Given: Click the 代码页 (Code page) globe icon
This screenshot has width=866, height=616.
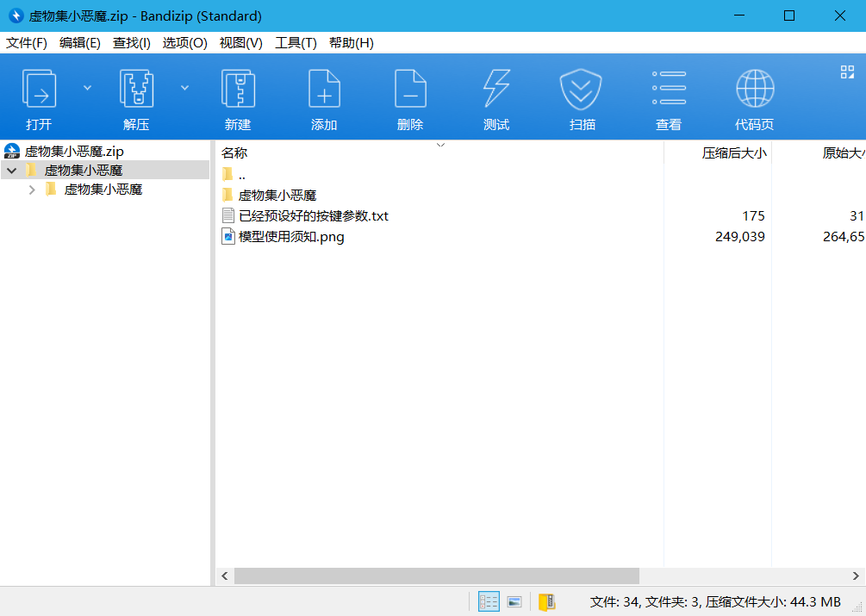Looking at the screenshot, I should (755, 89).
